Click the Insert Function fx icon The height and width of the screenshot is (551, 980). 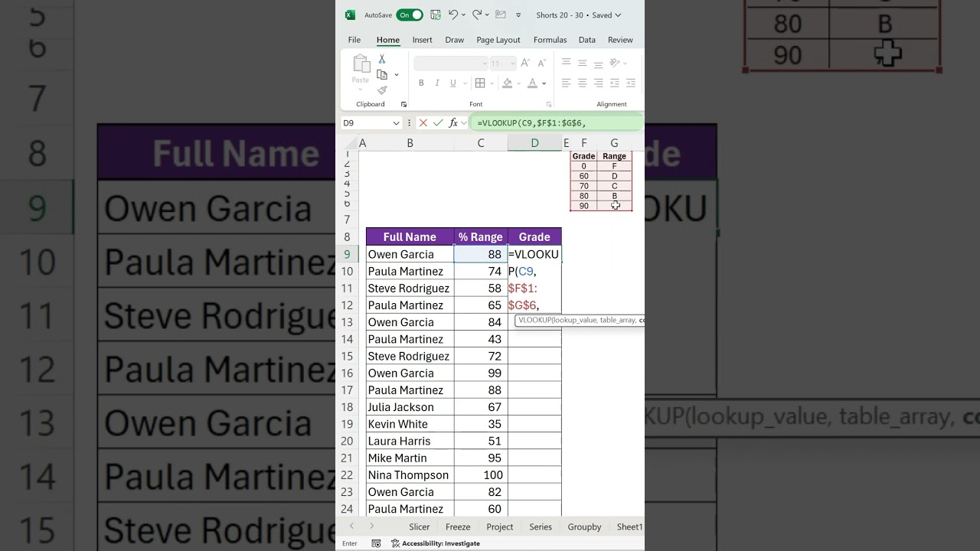click(x=453, y=122)
